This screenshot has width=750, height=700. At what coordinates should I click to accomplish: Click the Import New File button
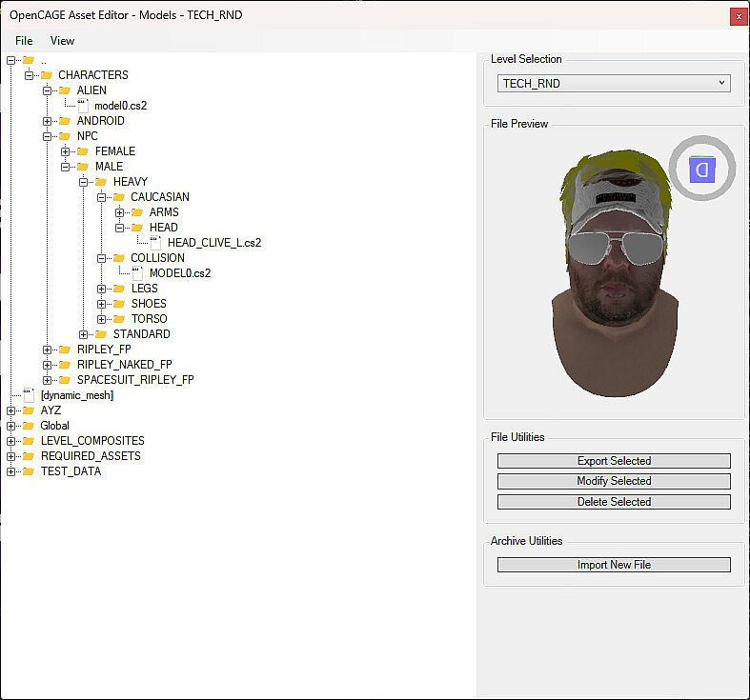[x=614, y=565]
